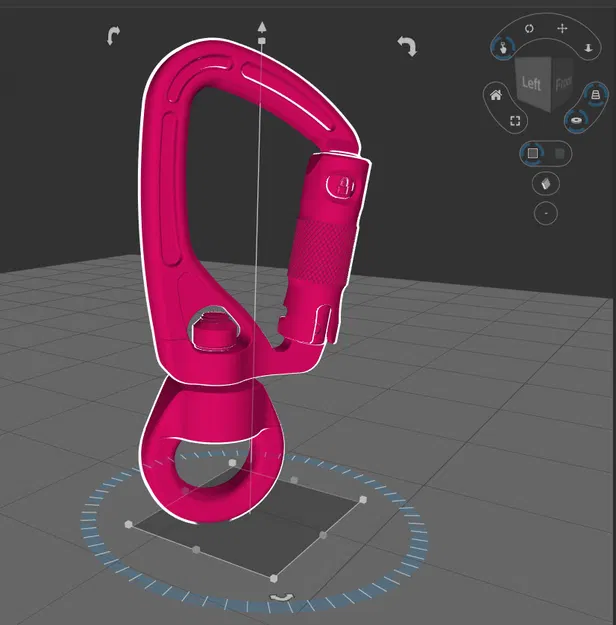
Task: Collapse navigation panel with minus button
Action: [x=545, y=213]
